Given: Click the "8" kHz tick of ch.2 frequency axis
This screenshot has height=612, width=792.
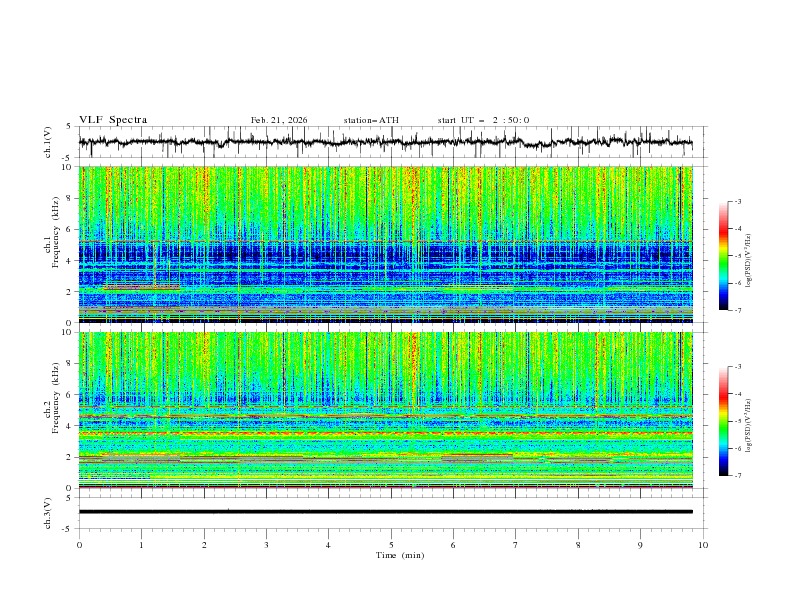Looking at the screenshot, I should 71,364.
